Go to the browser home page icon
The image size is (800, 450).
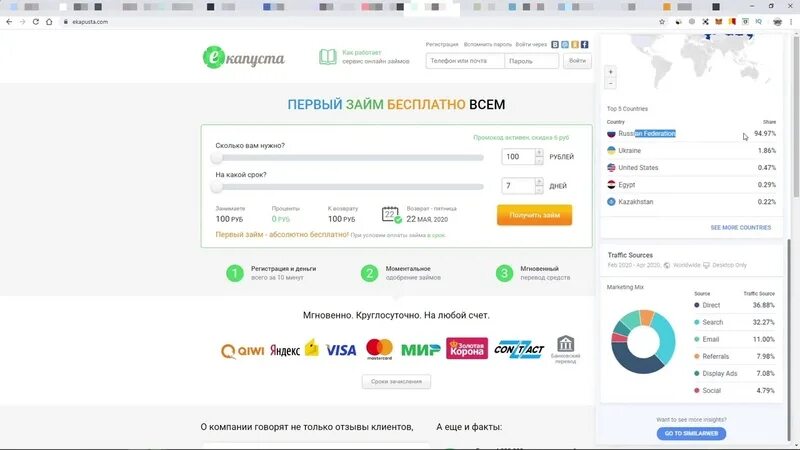click(x=49, y=22)
